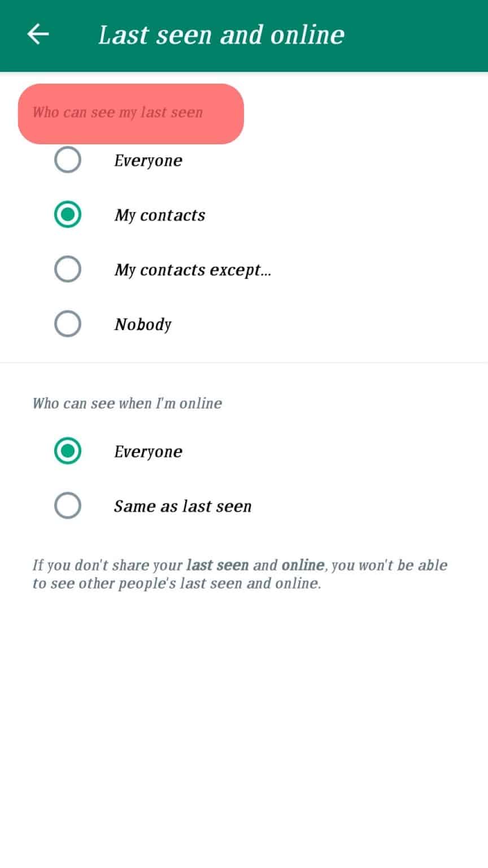Click the bold last seen word in footer note
This screenshot has width=488, height=868.
click(216, 565)
